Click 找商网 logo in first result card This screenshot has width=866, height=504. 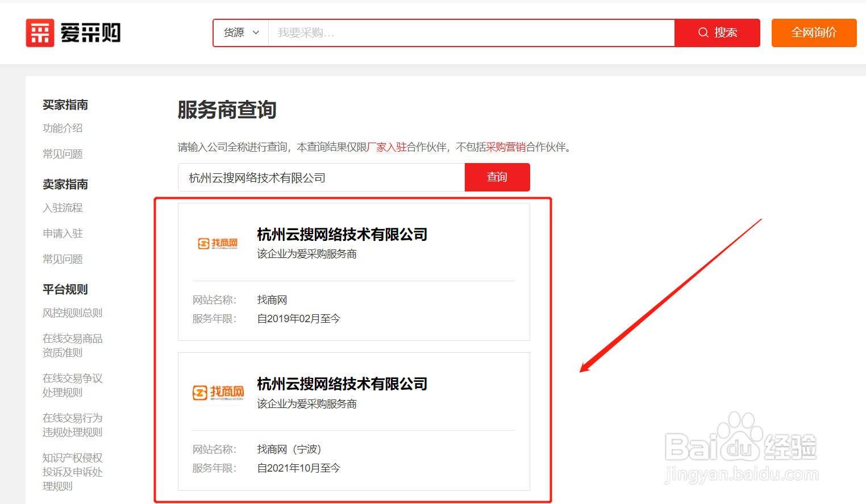(218, 244)
